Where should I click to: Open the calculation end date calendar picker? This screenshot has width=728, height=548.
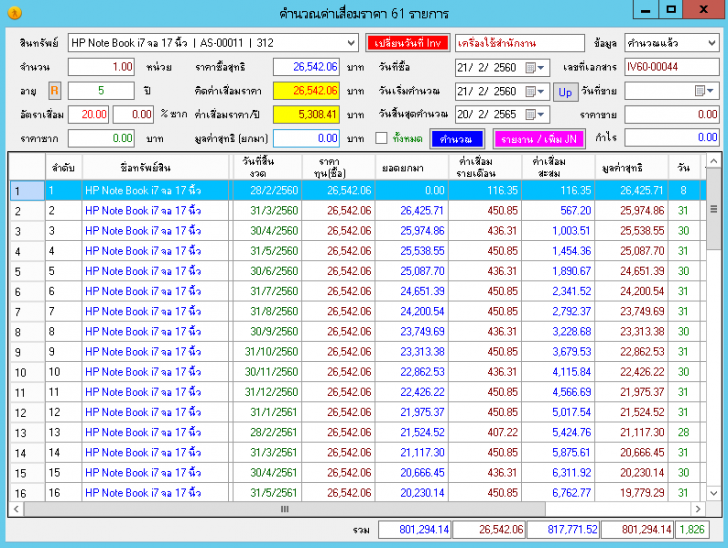(534, 114)
